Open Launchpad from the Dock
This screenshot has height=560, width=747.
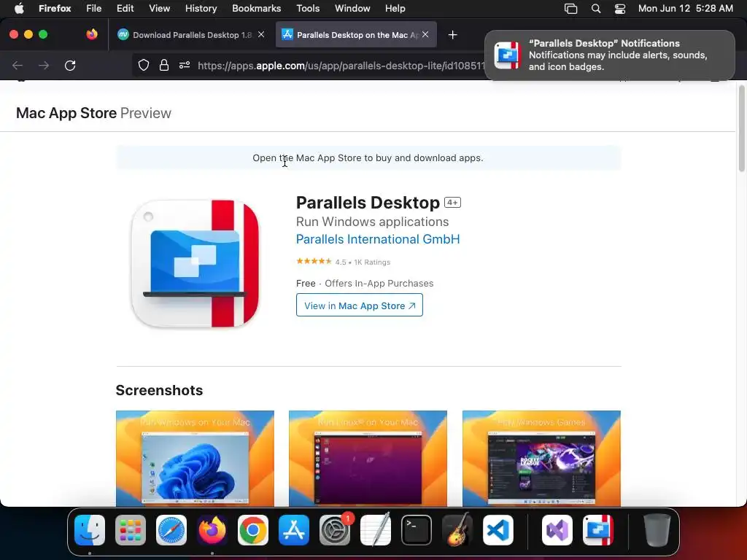(x=131, y=530)
